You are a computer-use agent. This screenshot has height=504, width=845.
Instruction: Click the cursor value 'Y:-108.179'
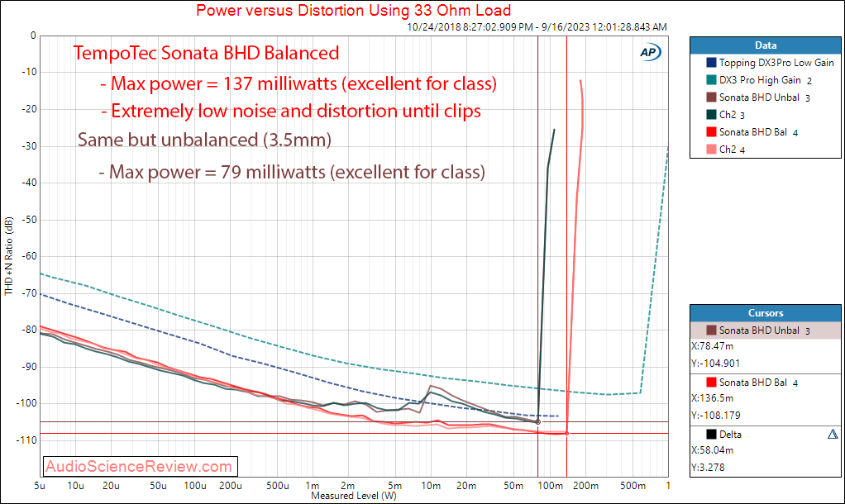[x=716, y=416]
